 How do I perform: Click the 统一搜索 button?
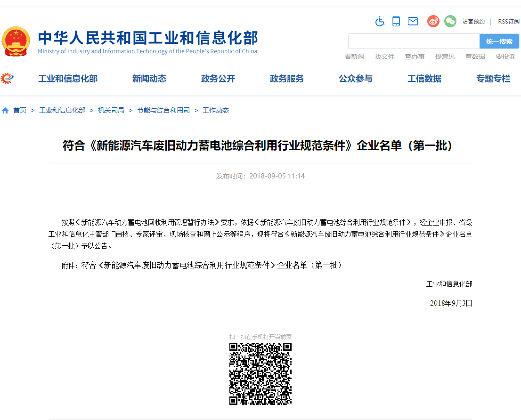[499, 41]
